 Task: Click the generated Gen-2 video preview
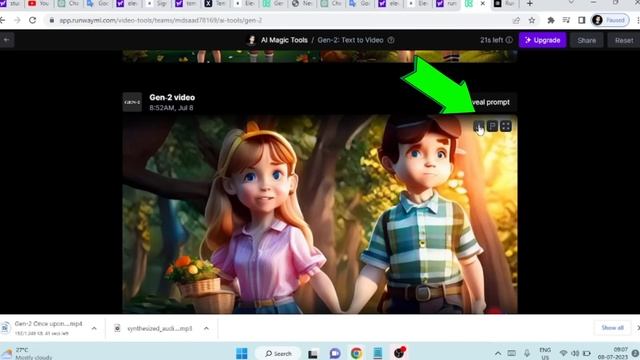click(320, 214)
